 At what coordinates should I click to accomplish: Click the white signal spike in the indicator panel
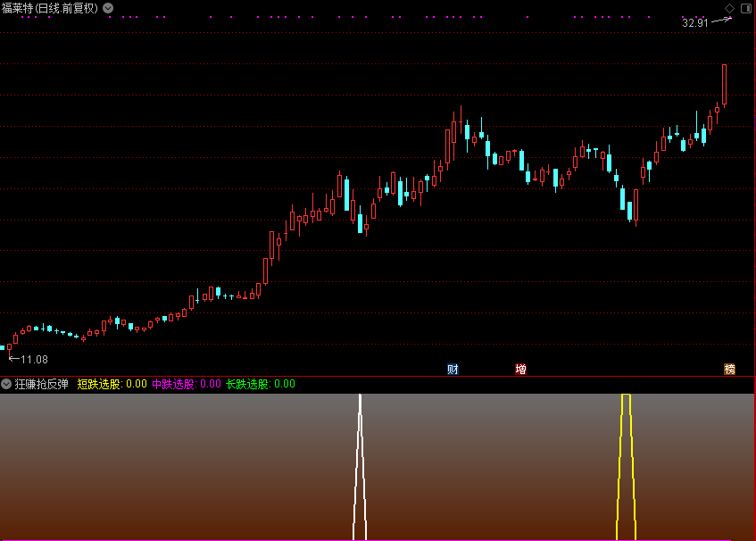(360, 467)
